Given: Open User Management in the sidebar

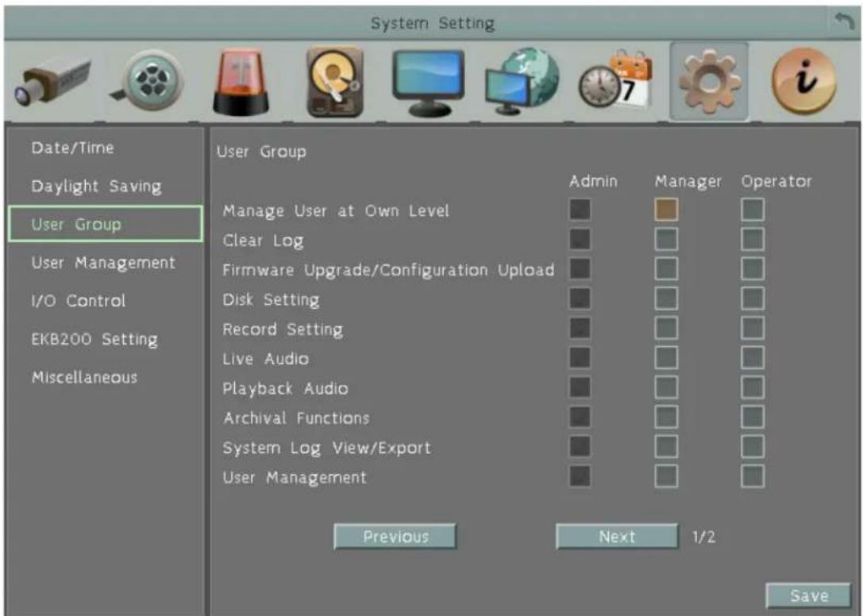Looking at the screenshot, I should click(103, 263).
